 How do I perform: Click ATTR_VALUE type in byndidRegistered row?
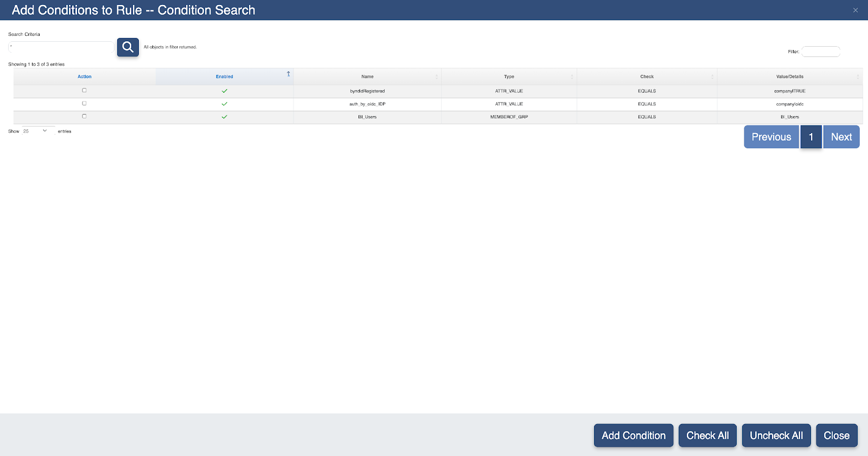[x=509, y=91]
